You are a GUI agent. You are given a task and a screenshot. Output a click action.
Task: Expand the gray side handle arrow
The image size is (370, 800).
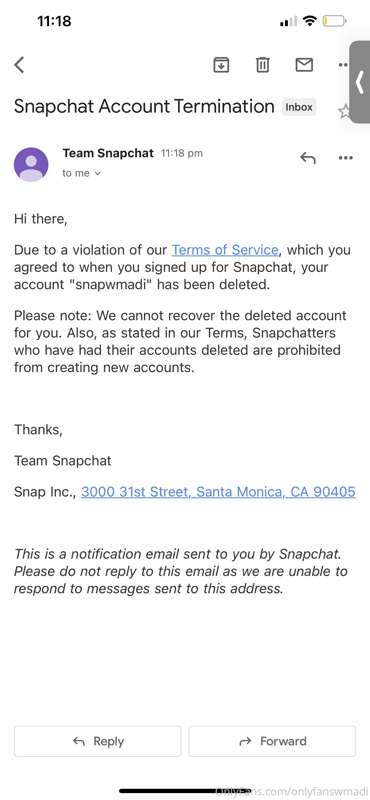tap(360, 82)
